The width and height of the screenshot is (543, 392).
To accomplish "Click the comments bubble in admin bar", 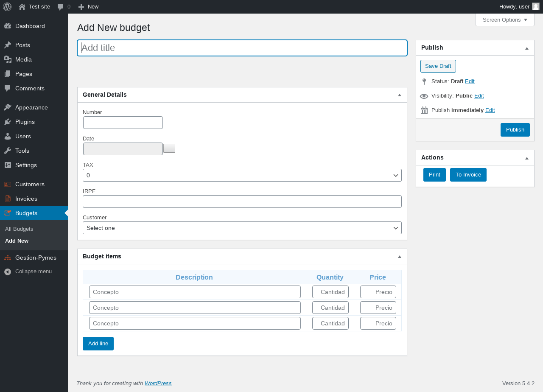I will click(61, 7).
